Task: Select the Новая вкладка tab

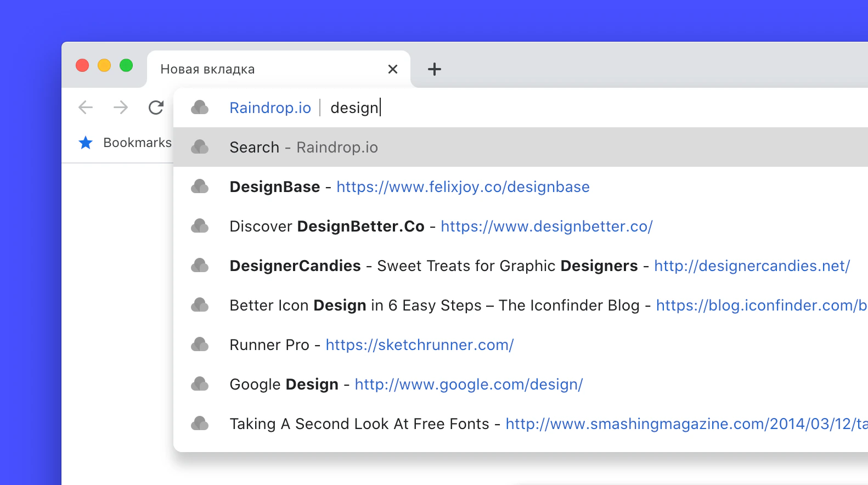Action: point(279,69)
